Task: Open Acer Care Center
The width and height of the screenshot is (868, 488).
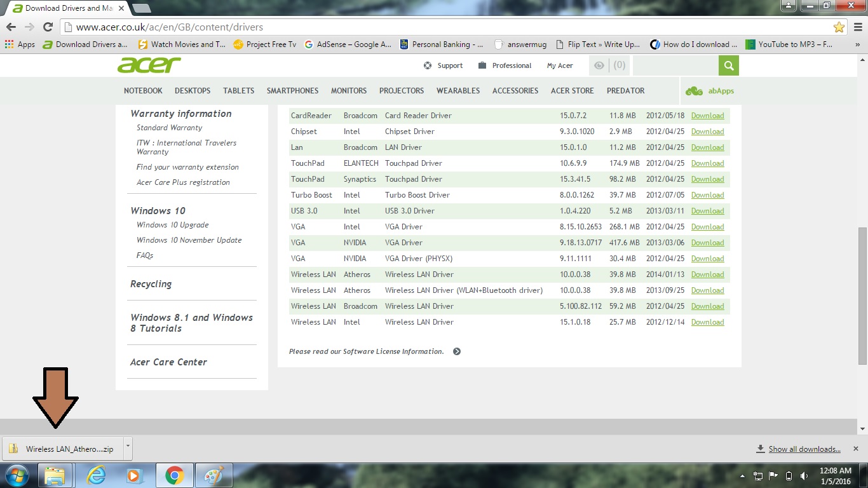Action: pyautogui.click(x=169, y=362)
